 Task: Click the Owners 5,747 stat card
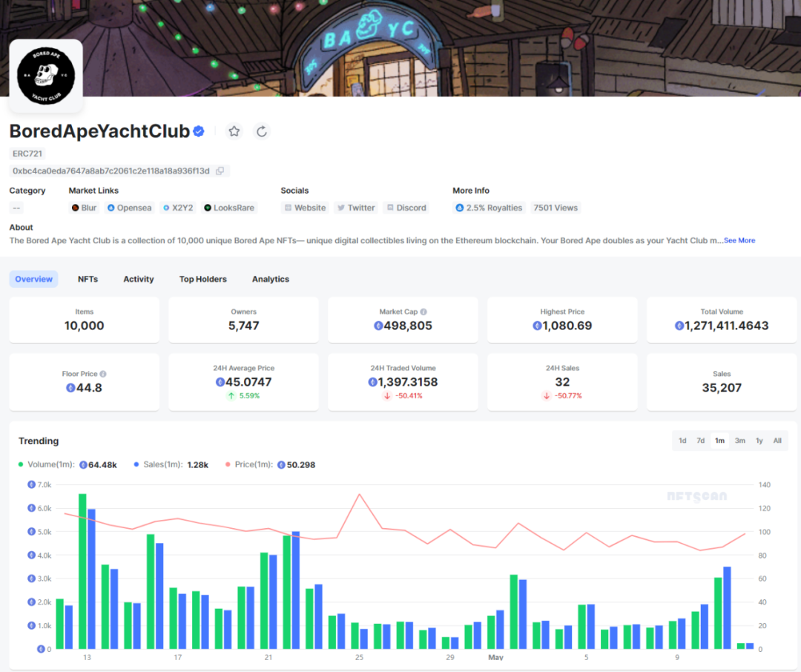click(244, 320)
